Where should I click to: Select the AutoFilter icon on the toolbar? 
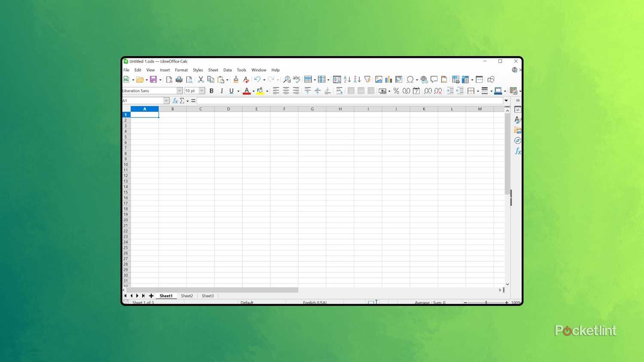click(367, 79)
